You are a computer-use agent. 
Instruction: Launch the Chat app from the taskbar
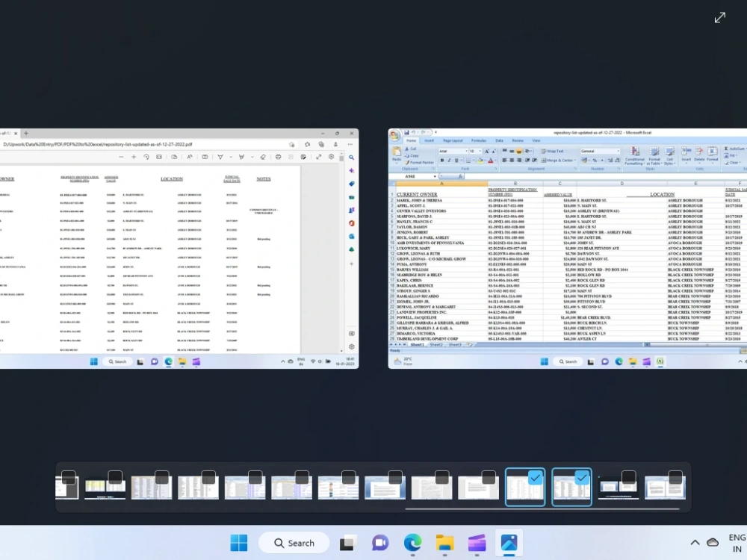point(380,542)
